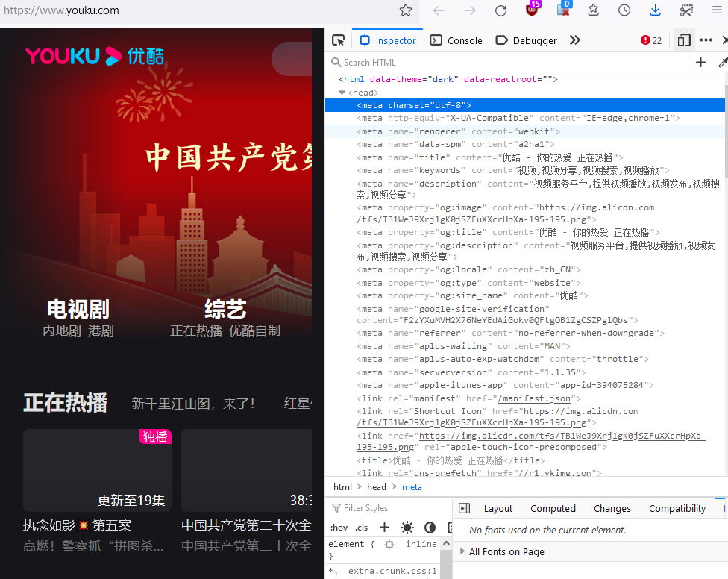Bookmark this page with the star icon
728x579 pixels.
[405, 10]
